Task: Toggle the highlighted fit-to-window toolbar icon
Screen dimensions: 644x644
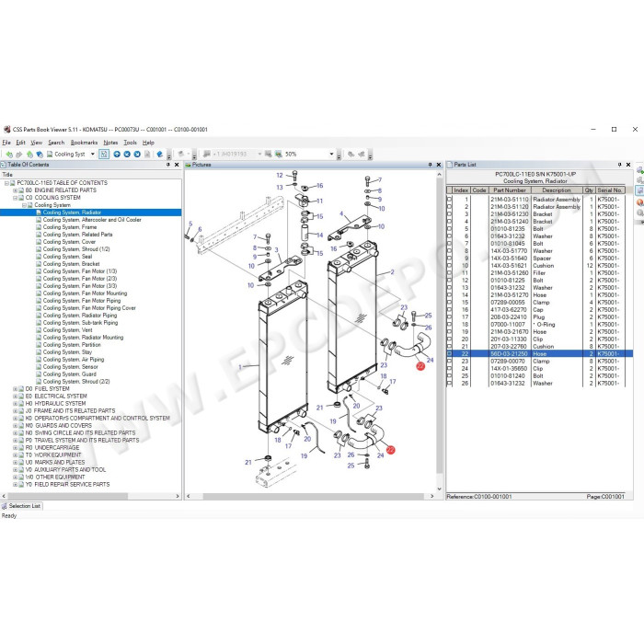Action: coord(104,155)
